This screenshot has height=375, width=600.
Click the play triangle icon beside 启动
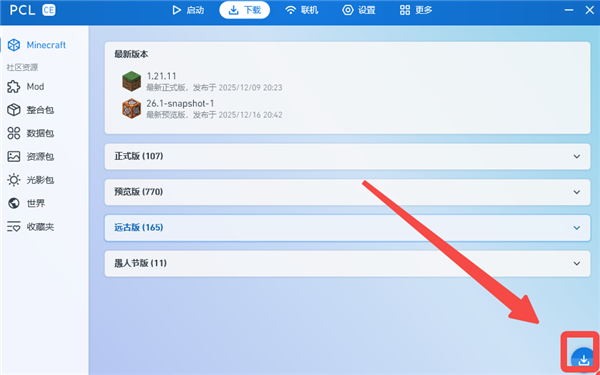[176, 10]
